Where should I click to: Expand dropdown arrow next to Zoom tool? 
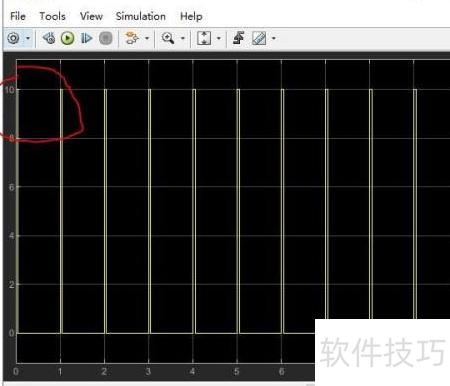(183, 38)
